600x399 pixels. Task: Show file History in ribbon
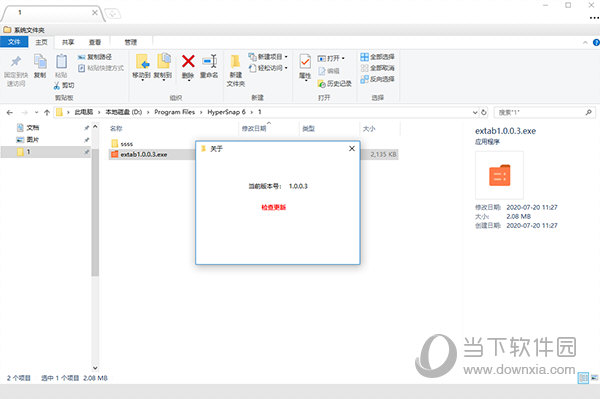pyautogui.click(x=334, y=83)
